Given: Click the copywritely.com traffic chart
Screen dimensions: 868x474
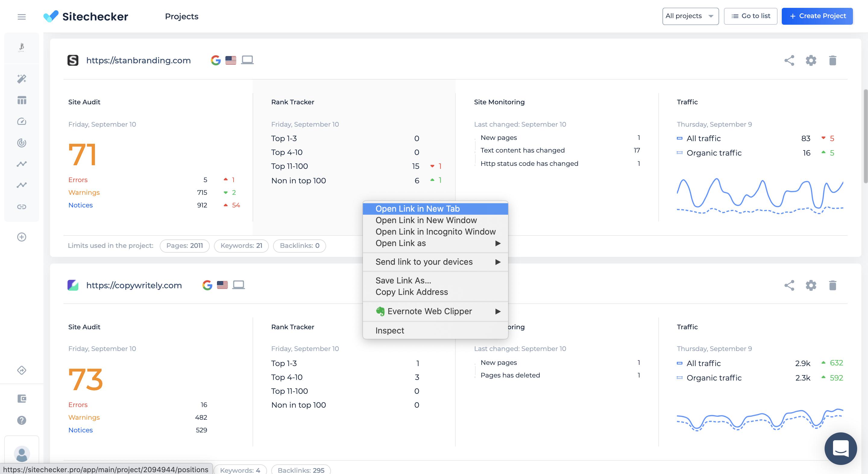Looking at the screenshot, I should pos(760,420).
